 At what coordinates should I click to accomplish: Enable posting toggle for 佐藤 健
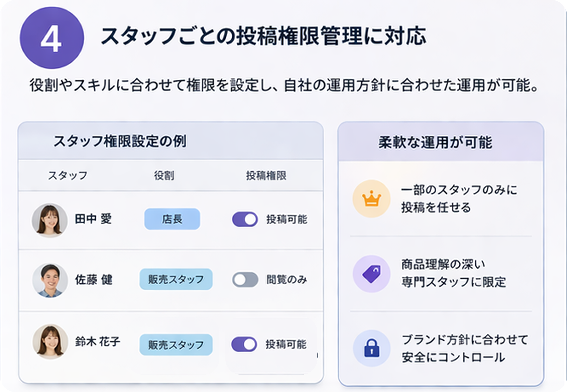(x=245, y=279)
